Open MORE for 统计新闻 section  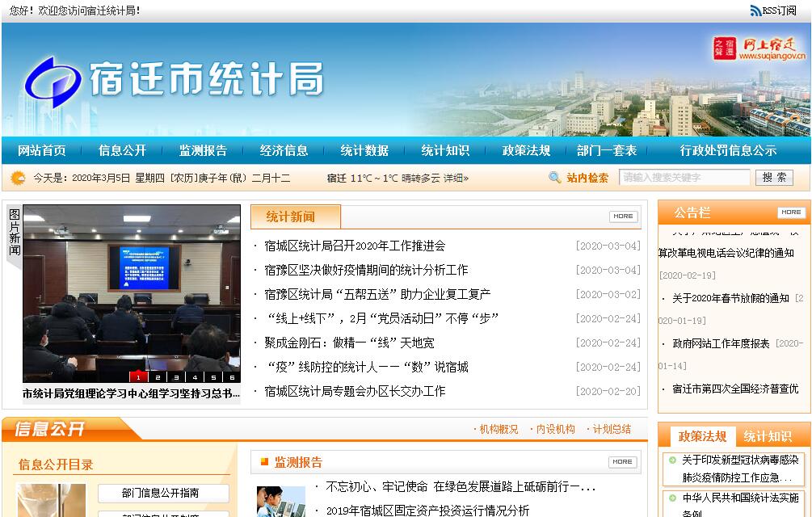point(623,216)
